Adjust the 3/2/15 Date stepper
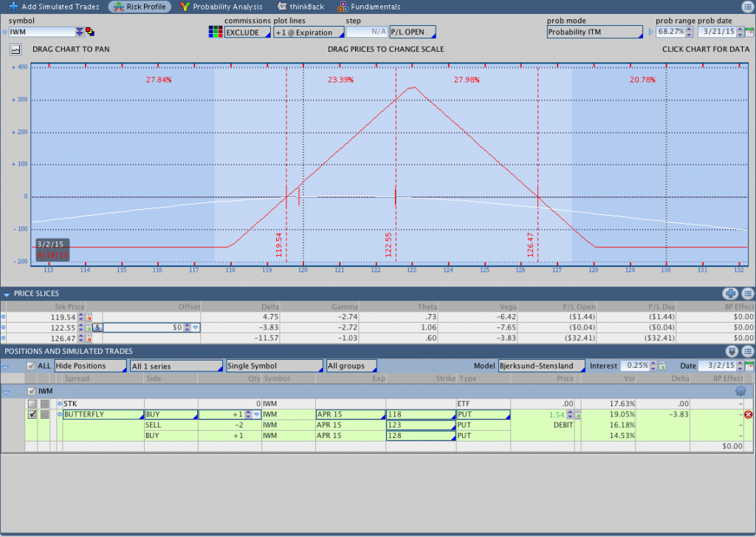756x537 pixels. click(740, 366)
